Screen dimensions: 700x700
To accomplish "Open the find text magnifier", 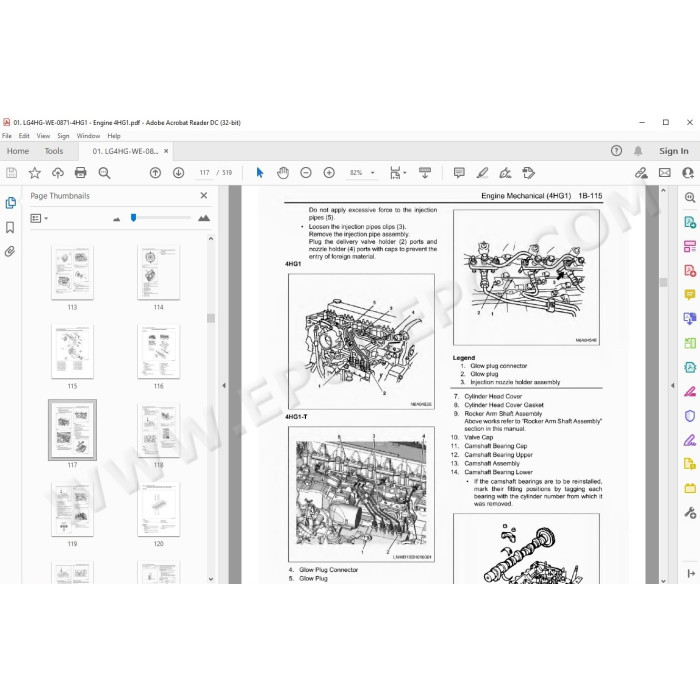I will click(x=104, y=173).
